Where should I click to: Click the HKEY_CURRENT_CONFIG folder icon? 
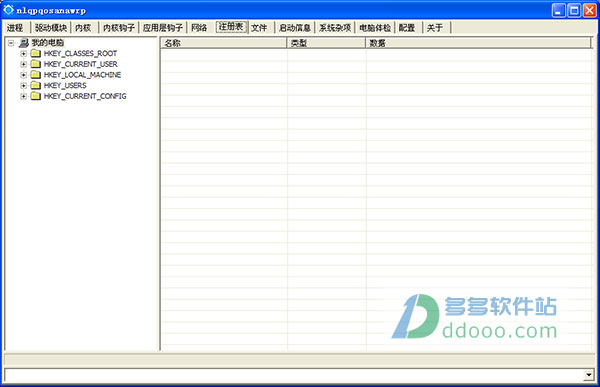click(x=36, y=96)
